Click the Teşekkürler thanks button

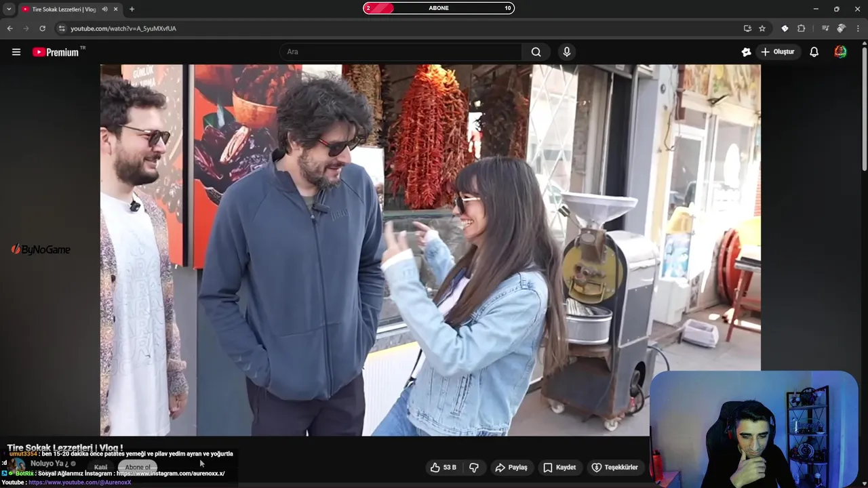(614, 468)
